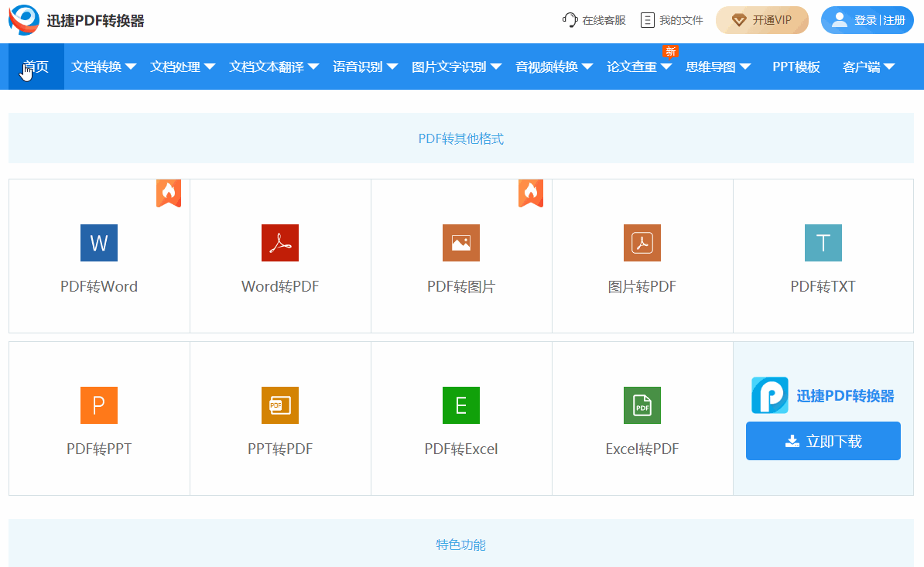Open 我的文件 link
Image resolution: width=924 pixels, height=567 pixels.
pyautogui.click(x=672, y=20)
